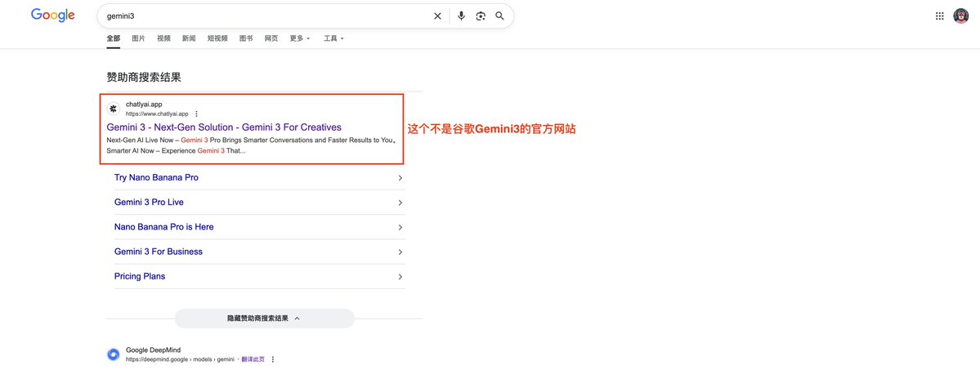The width and height of the screenshot is (980, 370).
Task: Click the chatlyai.app site name
Action: 144,105
